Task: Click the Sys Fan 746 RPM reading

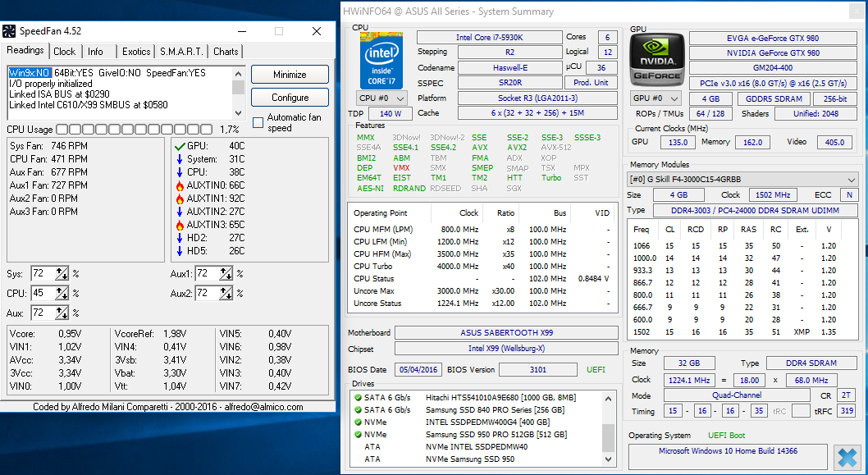Action: pyautogui.click(x=48, y=146)
